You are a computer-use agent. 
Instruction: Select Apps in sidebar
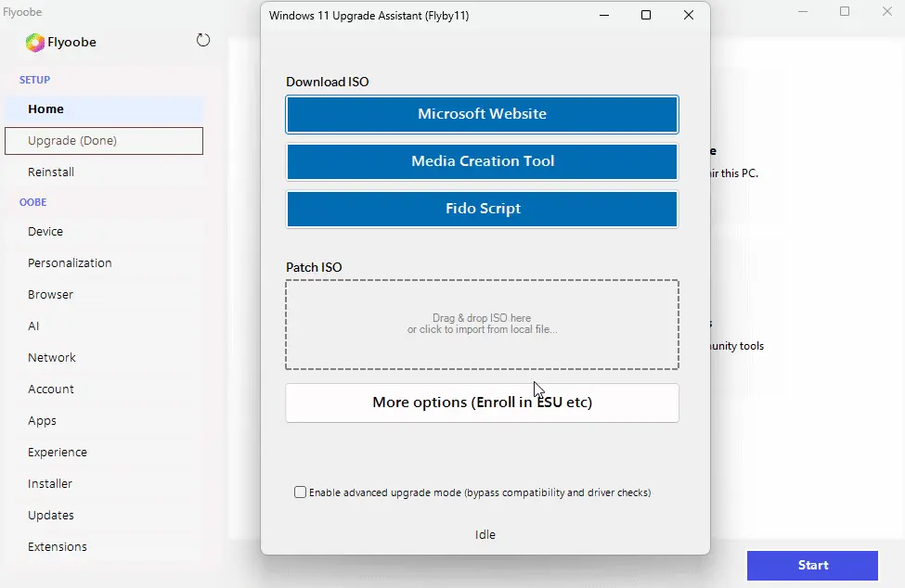click(x=104, y=421)
